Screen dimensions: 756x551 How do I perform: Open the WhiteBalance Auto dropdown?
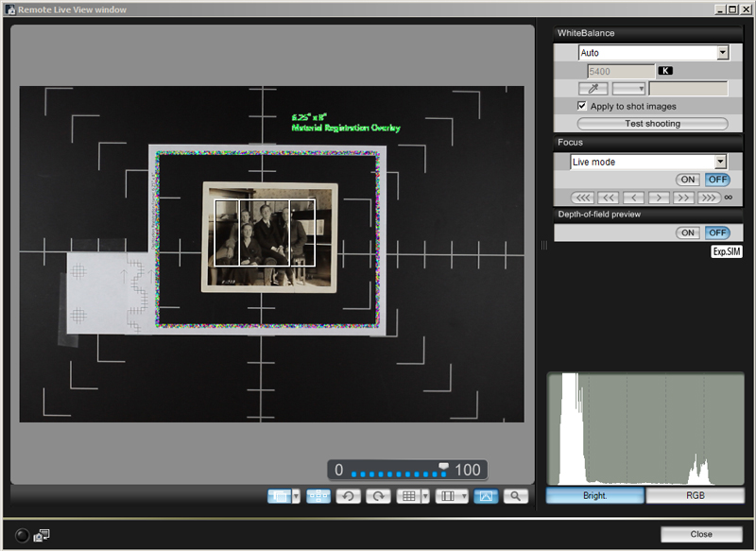coord(722,53)
